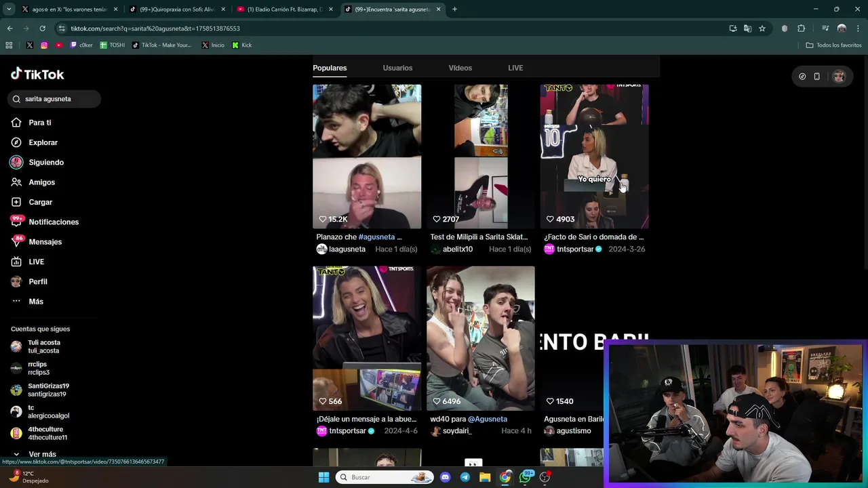868x488 pixels.
Task: Open TikTok profile avatar menu top right
Action: (839, 77)
